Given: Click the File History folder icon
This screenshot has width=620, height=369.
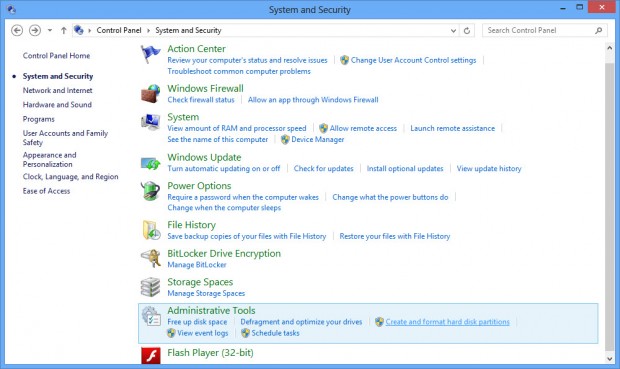Looking at the screenshot, I should [151, 230].
